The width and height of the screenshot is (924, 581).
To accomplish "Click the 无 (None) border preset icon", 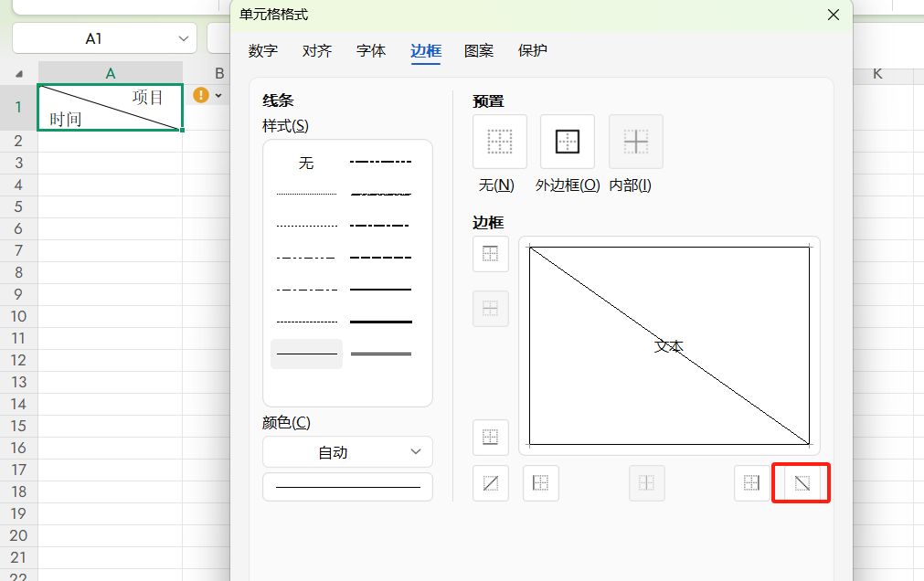I will [499, 142].
